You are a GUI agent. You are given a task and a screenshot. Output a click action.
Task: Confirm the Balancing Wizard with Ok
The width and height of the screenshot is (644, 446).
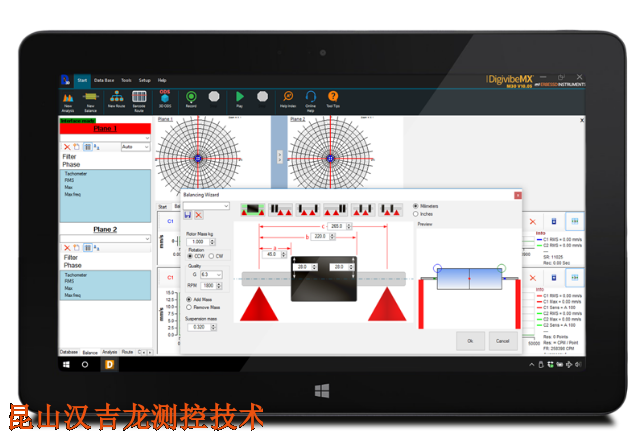[x=469, y=340]
